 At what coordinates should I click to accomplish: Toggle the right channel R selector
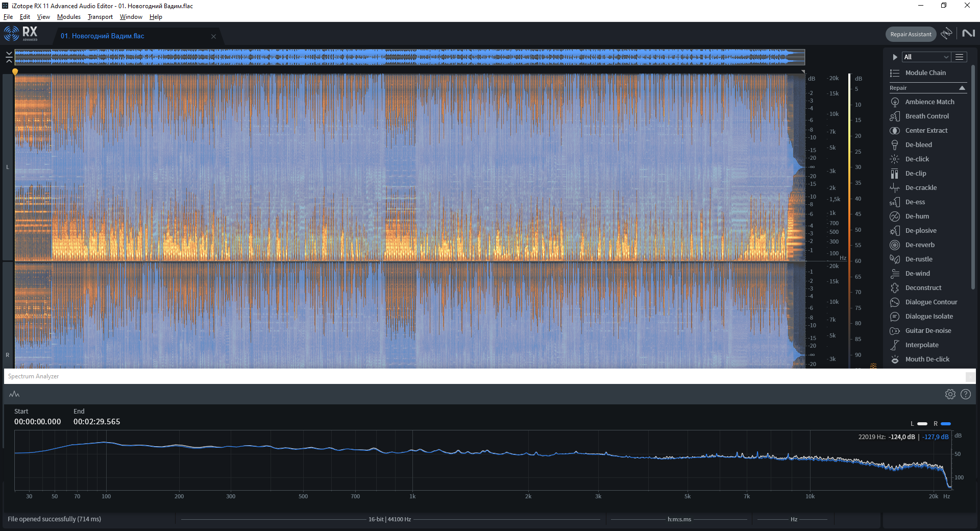[8, 355]
